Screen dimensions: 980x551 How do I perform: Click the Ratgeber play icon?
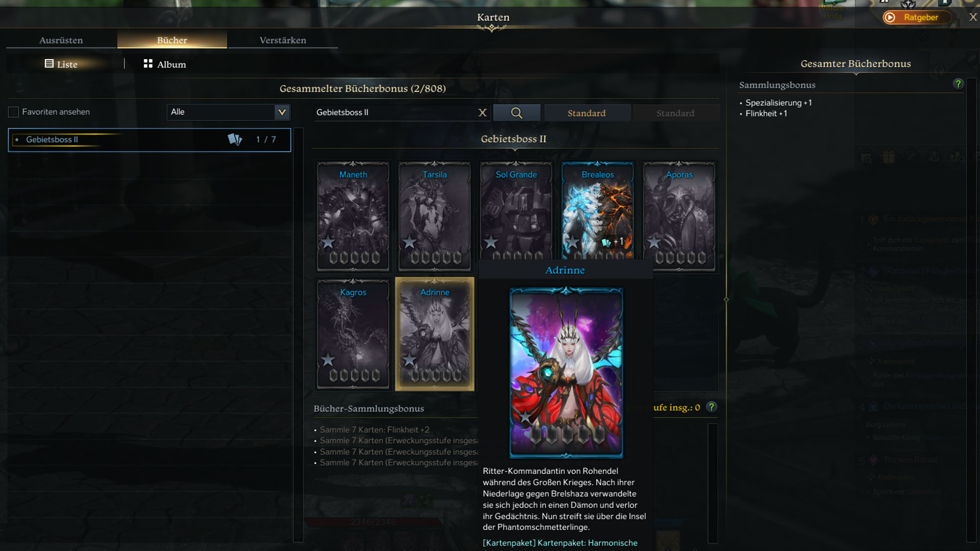pyautogui.click(x=890, y=17)
